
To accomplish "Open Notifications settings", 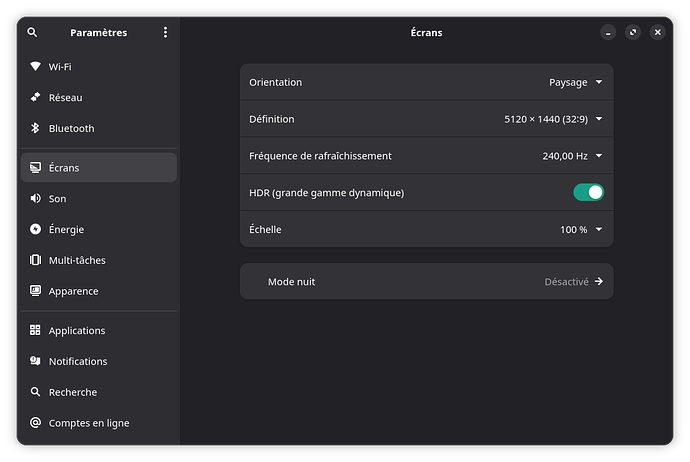I will pyautogui.click(x=99, y=361).
